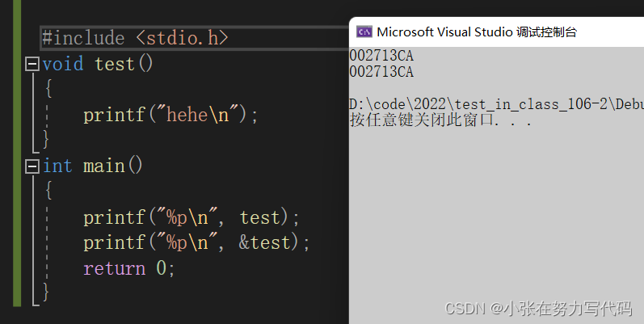Click the 'main' function name
Viewport: 644px width, 324px height.
click(x=104, y=166)
